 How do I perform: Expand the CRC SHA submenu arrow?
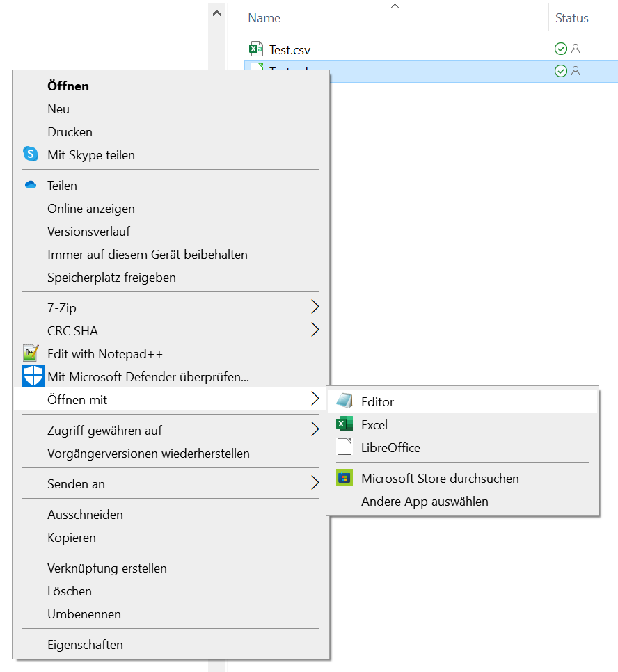point(315,330)
